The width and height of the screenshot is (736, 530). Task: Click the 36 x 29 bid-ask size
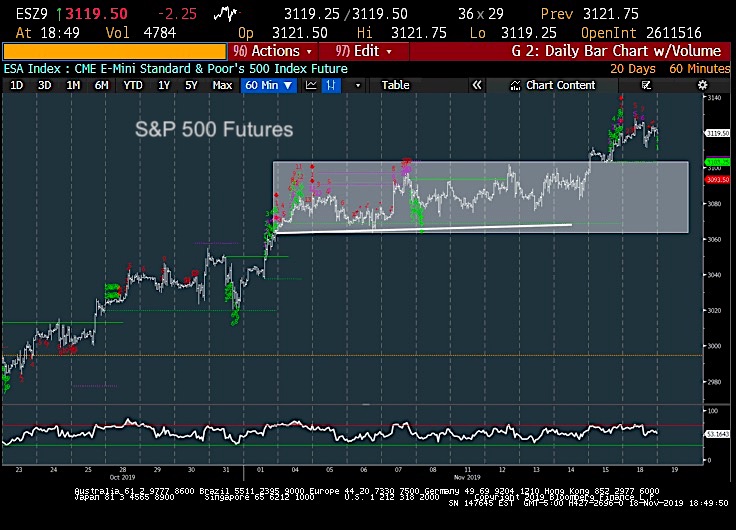[481, 14]
